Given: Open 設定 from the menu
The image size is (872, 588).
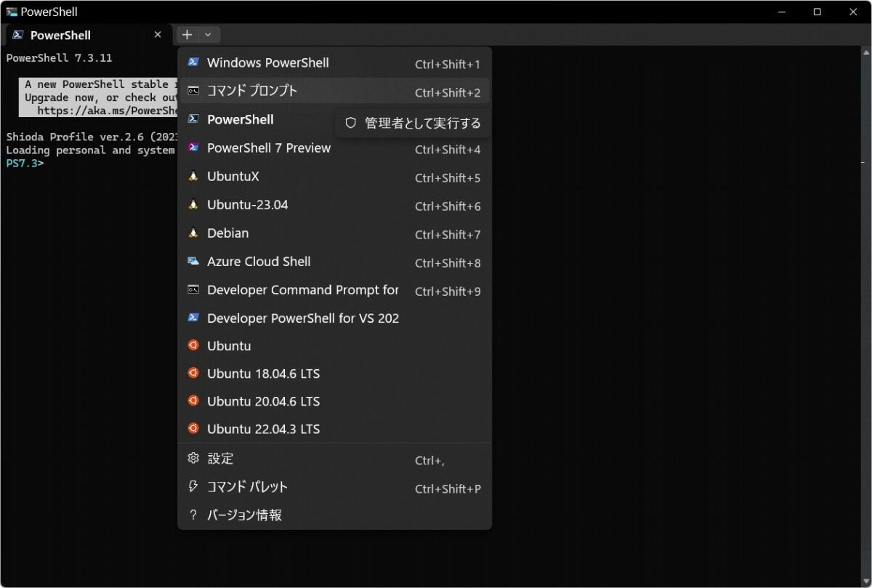Looking at the screenshot, I should pyautogui.click(x=334, y=459).
